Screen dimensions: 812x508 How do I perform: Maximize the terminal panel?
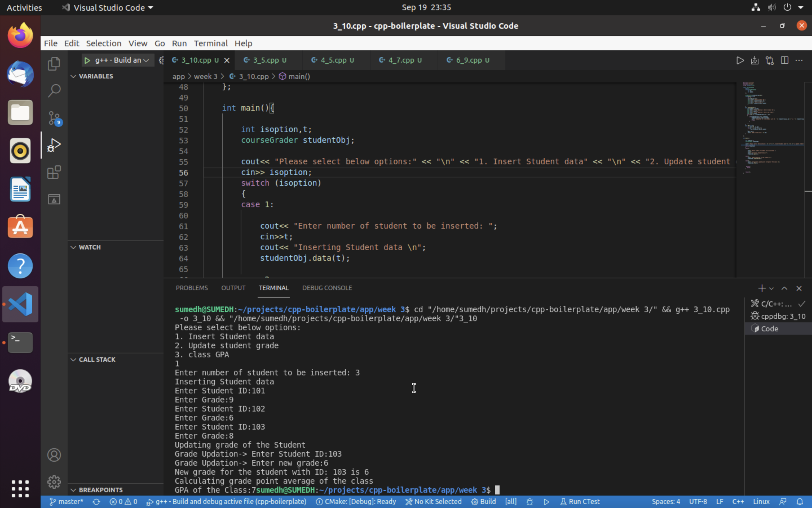click(x=784, y=288)
